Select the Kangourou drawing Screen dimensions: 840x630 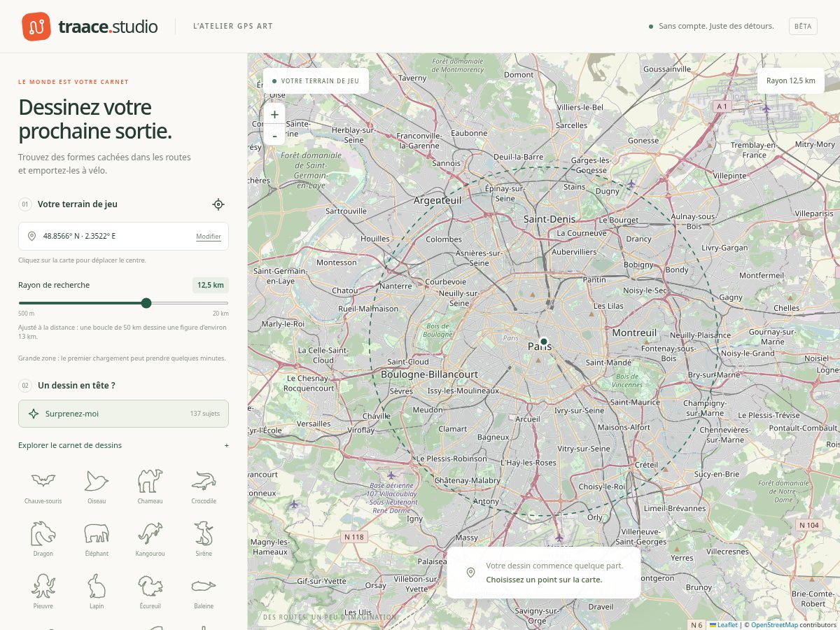tap(150, 539)
